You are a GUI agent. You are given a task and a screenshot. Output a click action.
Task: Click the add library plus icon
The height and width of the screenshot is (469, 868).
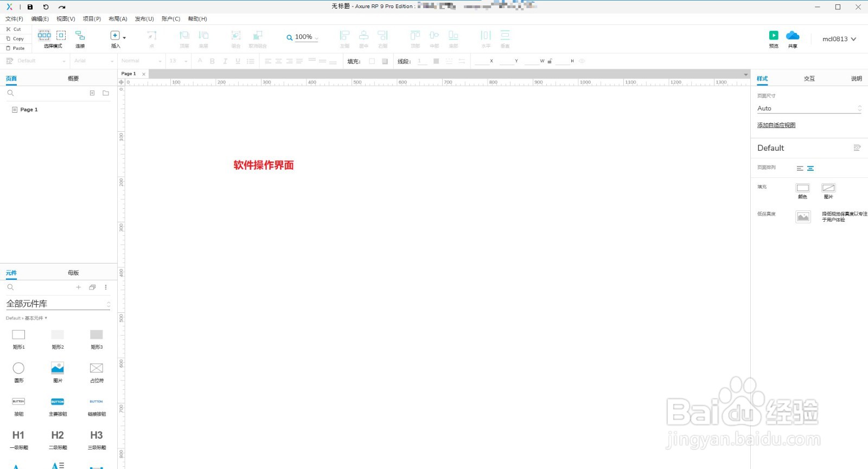[79, 287]
